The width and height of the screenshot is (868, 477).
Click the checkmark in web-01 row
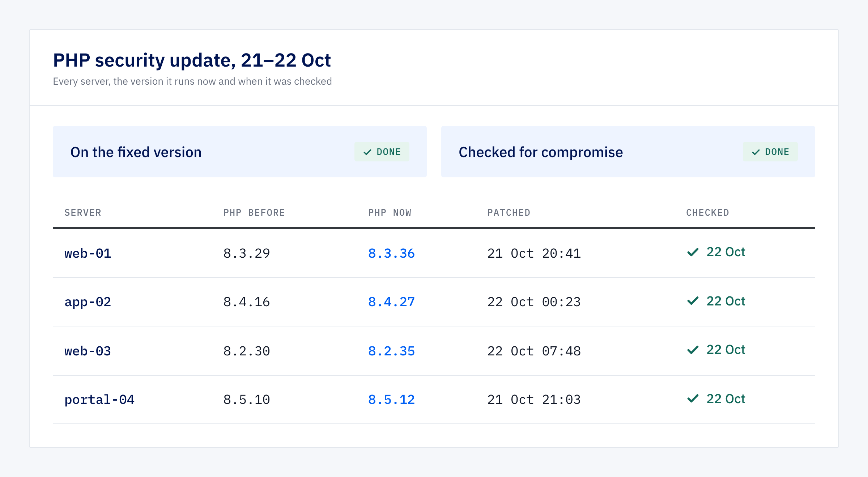click(x=693, y=252)
